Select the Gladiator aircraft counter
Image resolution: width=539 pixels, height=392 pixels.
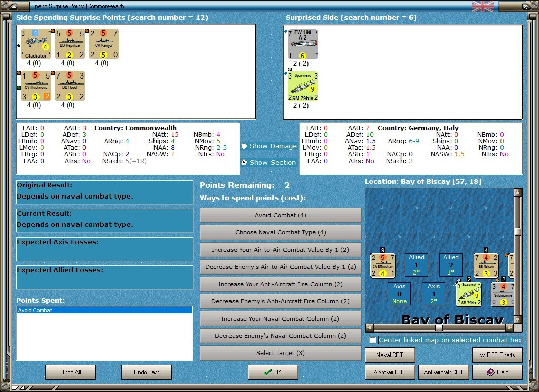click(36, 44)
